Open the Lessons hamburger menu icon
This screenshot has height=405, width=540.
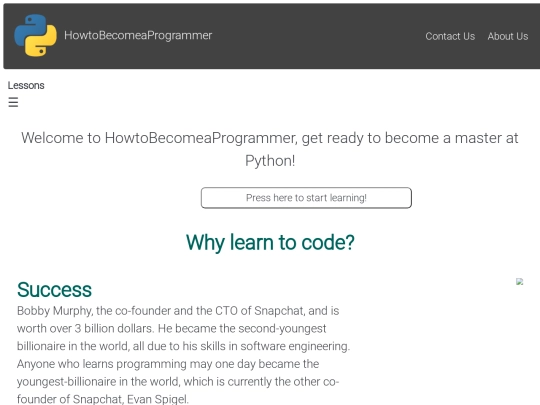pos(13,102)
